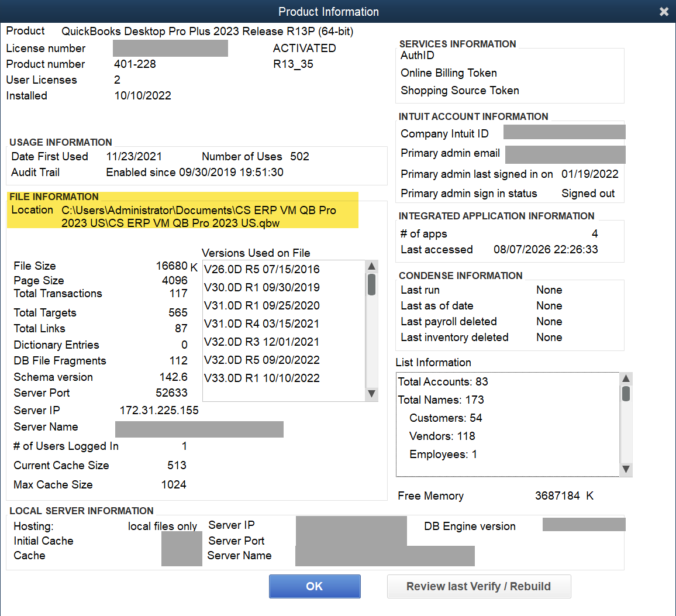Click Product number value 401-228
The width and height of the screenshot is (676, 616).
click(135, 64)
